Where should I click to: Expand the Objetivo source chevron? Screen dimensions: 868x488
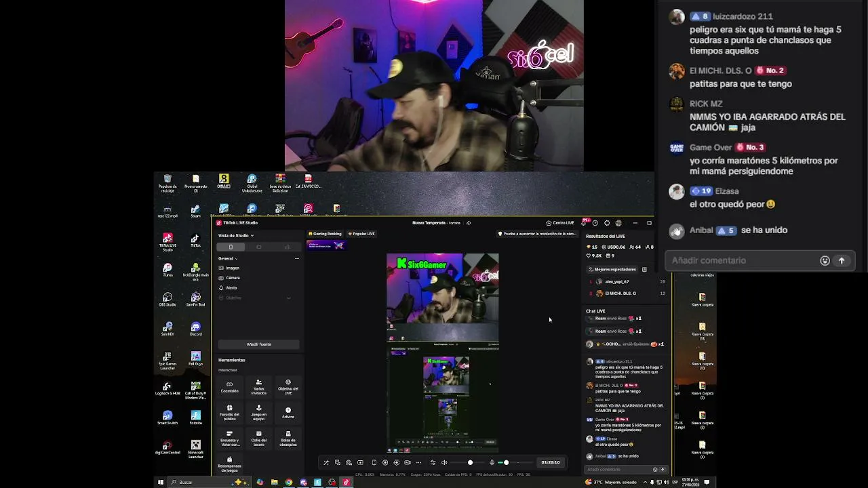pos(288,298)
